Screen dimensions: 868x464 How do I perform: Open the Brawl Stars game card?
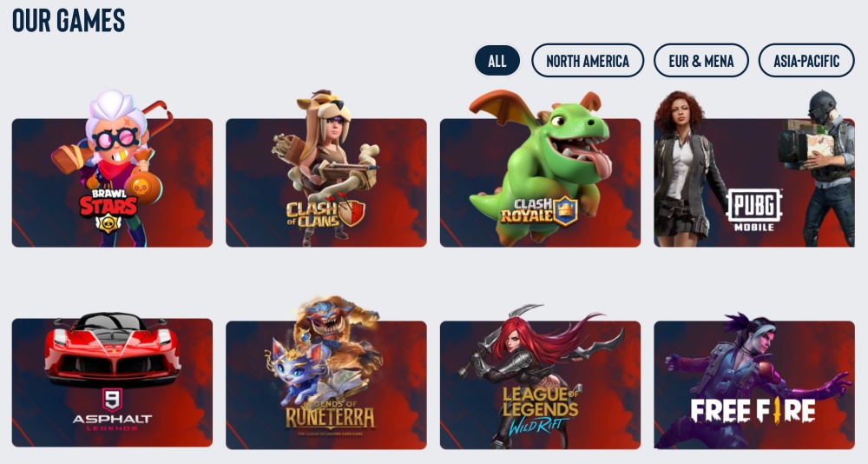112,182
